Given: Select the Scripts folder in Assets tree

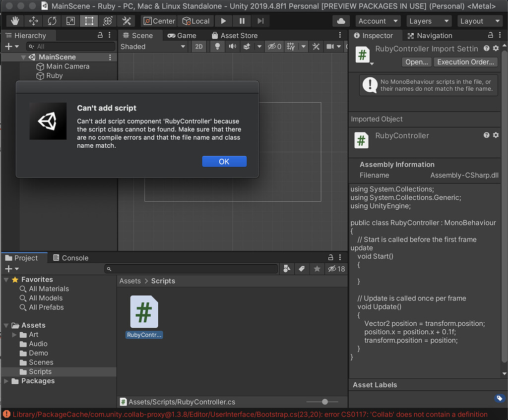Looking at the screenshot, I should [40, 371].
